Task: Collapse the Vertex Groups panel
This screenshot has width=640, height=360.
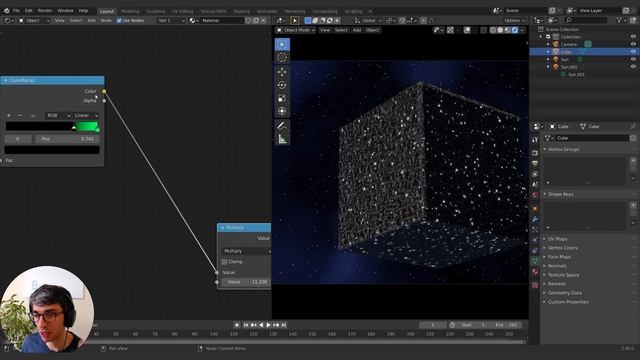Action: pos(562,149)
